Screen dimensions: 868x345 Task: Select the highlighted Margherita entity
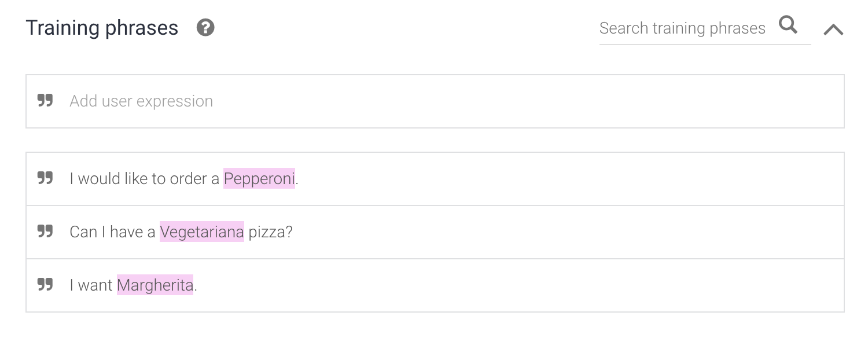[155, 285]
